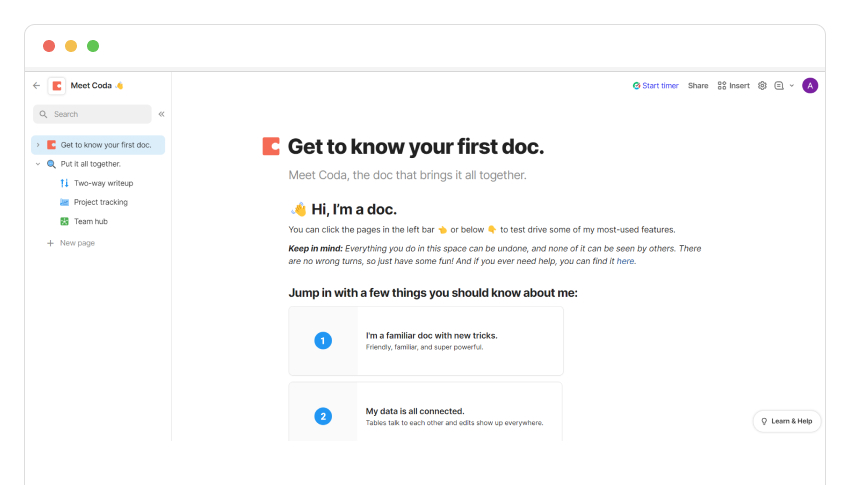Open the 'Put it all together.' page
Image resolution: width=851 pixels, height=485 pixels.
pos(91,164)
